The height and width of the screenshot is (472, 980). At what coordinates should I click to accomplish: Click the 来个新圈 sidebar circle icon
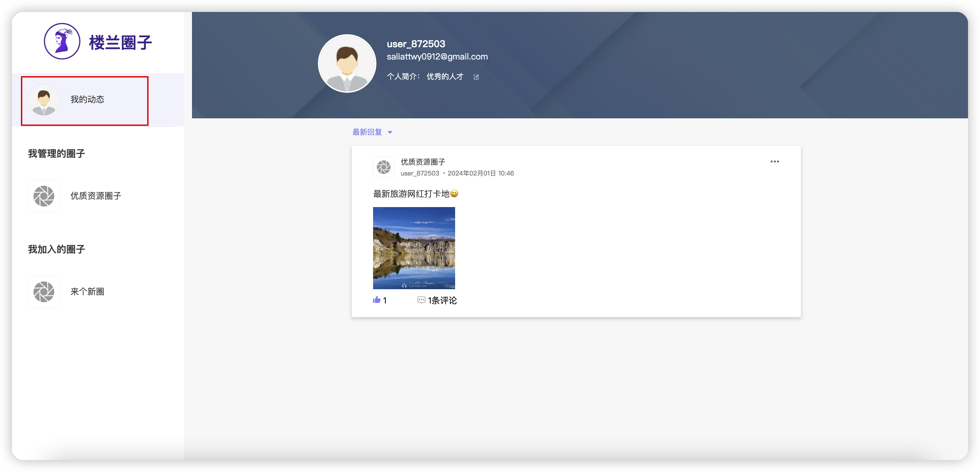[x=44, y=292]
